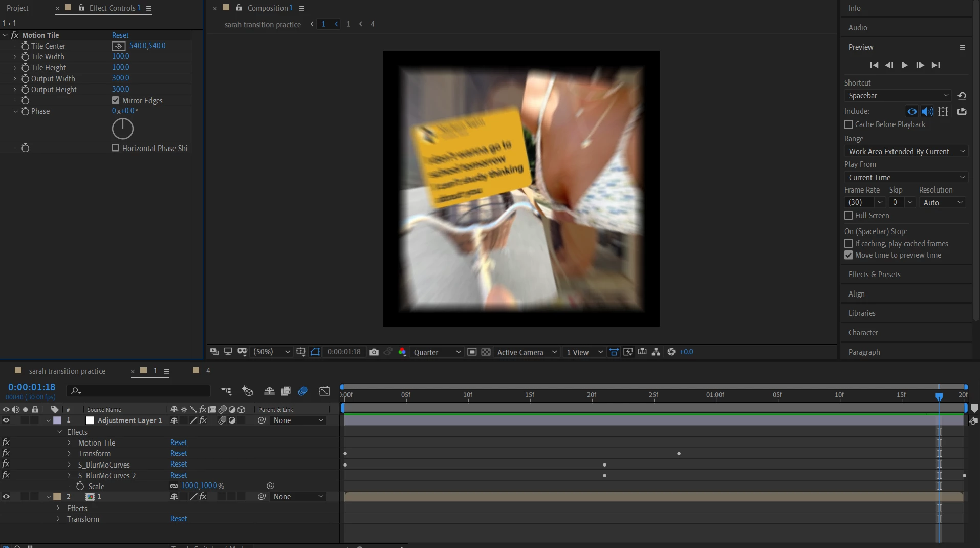Toggle include overlays icon in Preview

coord(943,111)
